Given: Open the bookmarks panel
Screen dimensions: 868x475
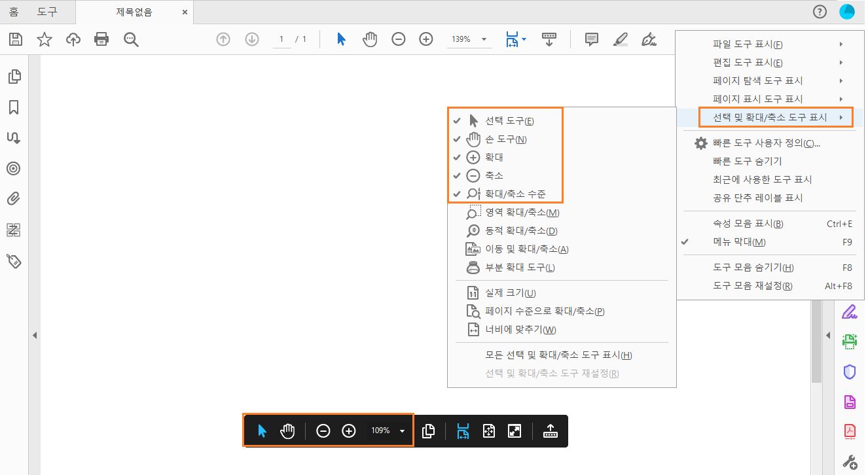Looking at the screenshot, I should click(x=14, y=107).
